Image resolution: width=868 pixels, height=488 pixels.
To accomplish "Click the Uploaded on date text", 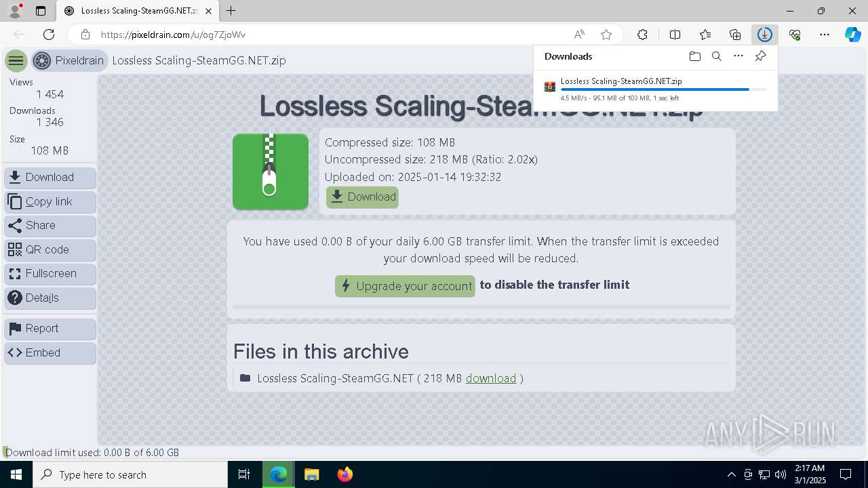I will (x=413, y=177).
